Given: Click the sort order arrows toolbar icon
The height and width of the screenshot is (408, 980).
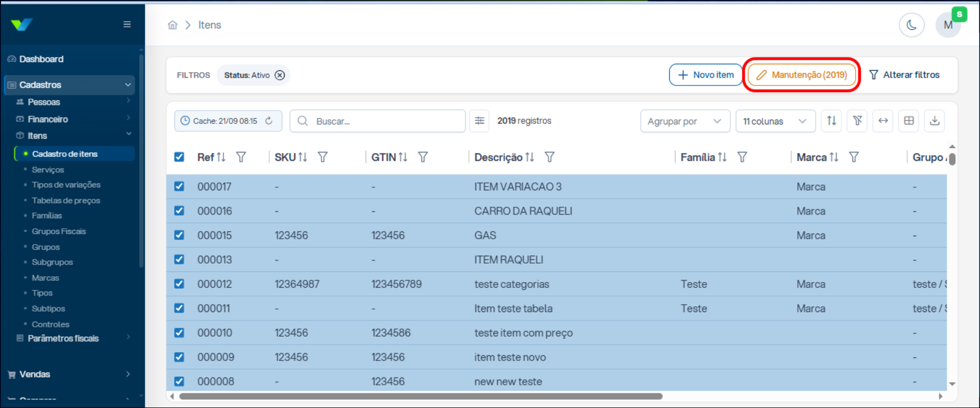Looking at the screenshot, I should coord(831,121).
